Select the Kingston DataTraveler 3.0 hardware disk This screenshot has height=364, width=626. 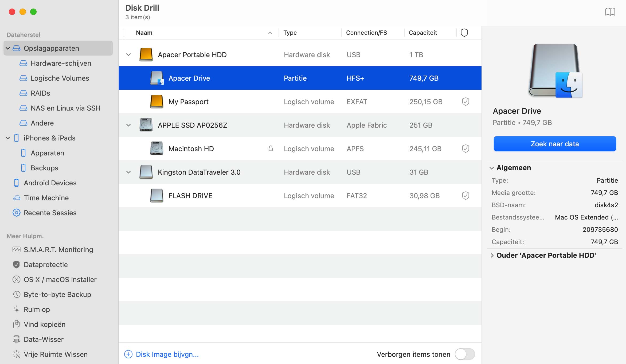tap(198, 172)
